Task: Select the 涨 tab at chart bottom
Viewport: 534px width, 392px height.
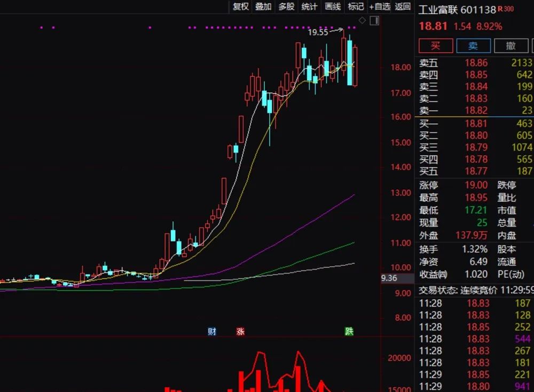Action: coord(241,331)
